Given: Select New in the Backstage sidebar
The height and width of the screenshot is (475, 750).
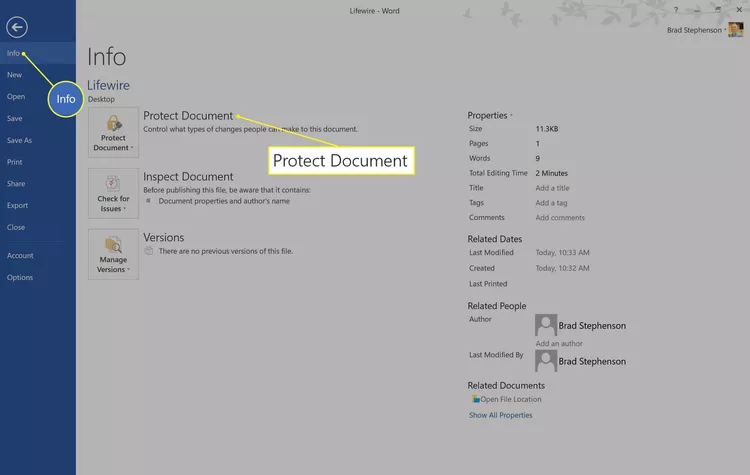Looking at the screenshot, I should click(x=38, y=75).
